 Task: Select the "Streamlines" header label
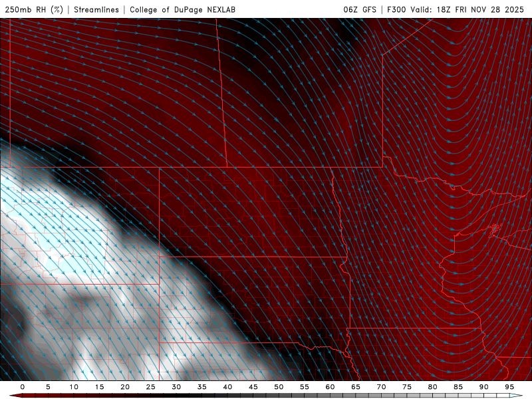point(96,9)
